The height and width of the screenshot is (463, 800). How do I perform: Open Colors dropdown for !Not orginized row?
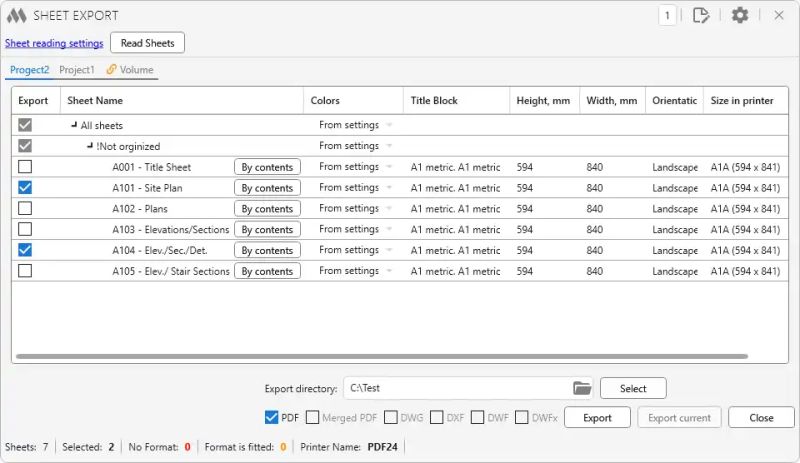click(389, 146)
